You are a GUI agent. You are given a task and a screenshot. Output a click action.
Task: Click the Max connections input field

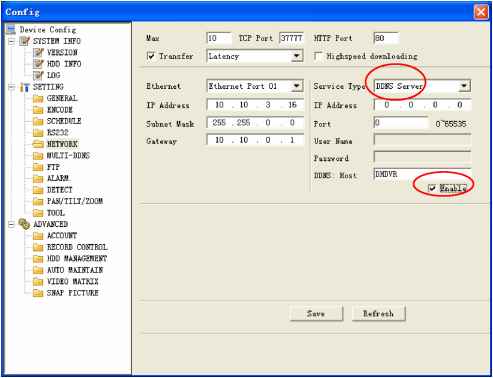tap(219, 38)
